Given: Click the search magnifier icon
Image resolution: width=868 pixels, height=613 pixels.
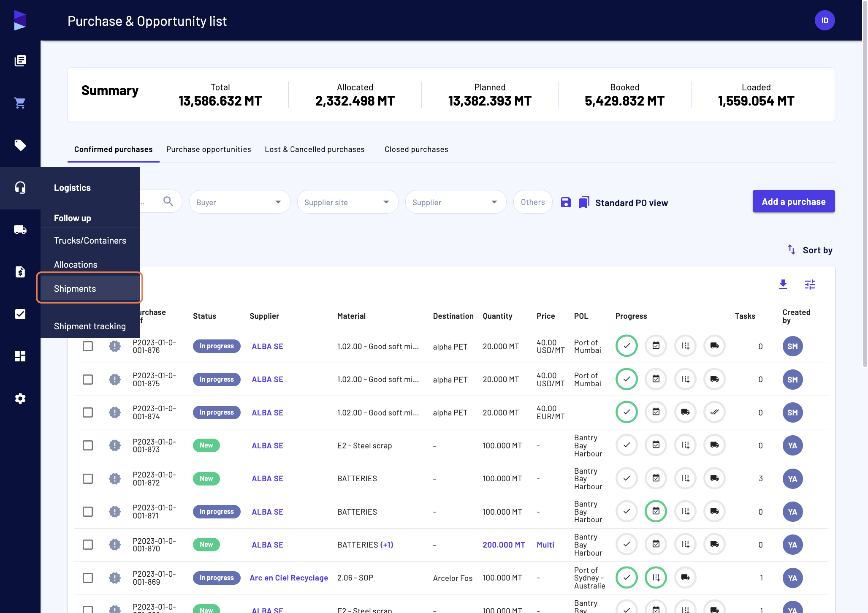Looking at the screenshot, I should (x=168, y=201).
